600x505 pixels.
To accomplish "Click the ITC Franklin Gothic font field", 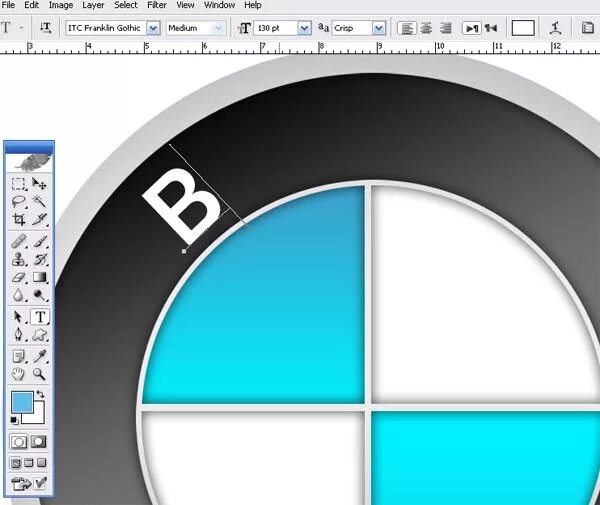I will pos(106,28).
